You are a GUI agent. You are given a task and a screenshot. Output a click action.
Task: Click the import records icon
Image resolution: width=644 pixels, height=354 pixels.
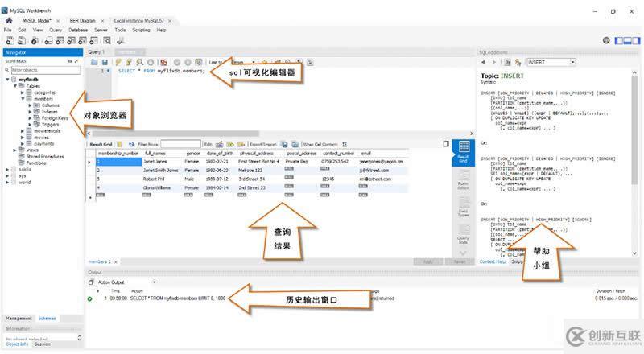pyautogui.click(x=295, y=144)
